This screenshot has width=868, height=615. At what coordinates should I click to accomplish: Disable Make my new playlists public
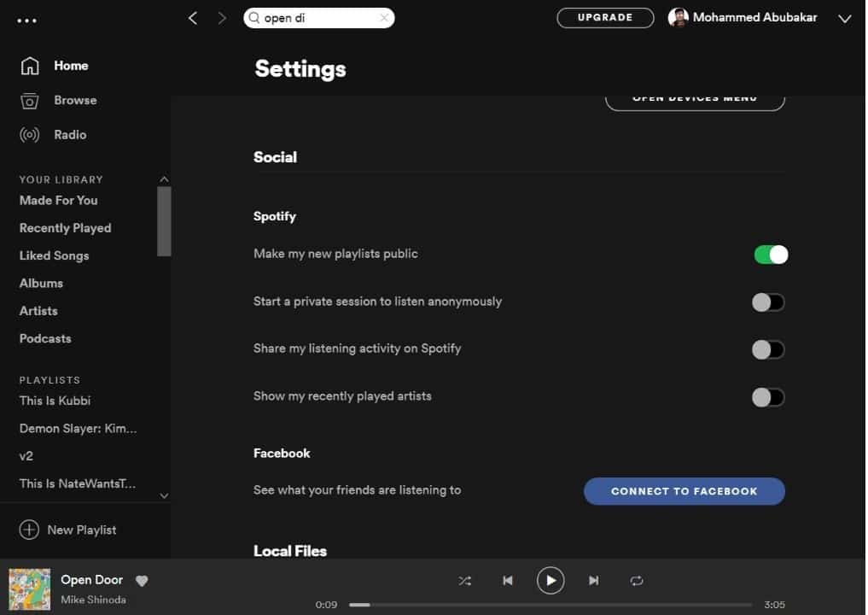770,255
